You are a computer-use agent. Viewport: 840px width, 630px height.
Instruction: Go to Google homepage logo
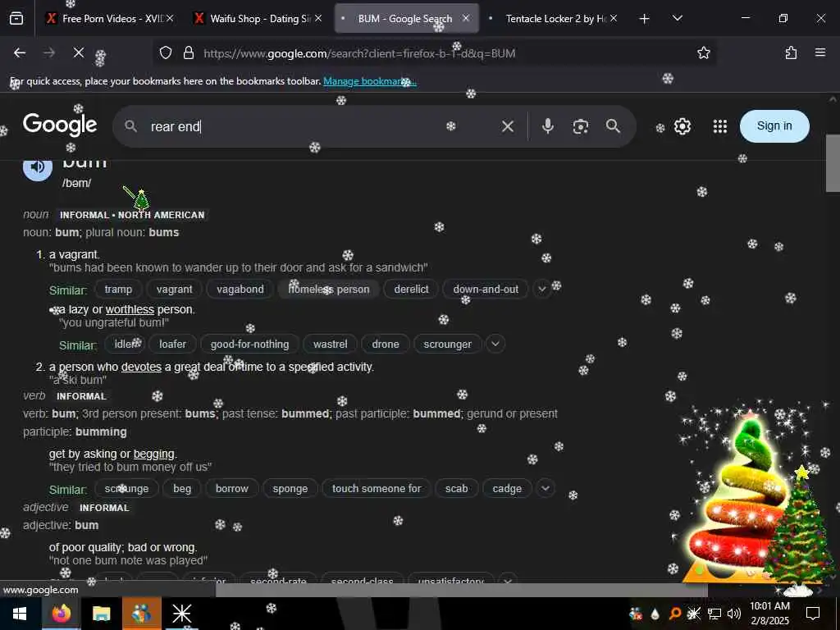click(60, 126)
